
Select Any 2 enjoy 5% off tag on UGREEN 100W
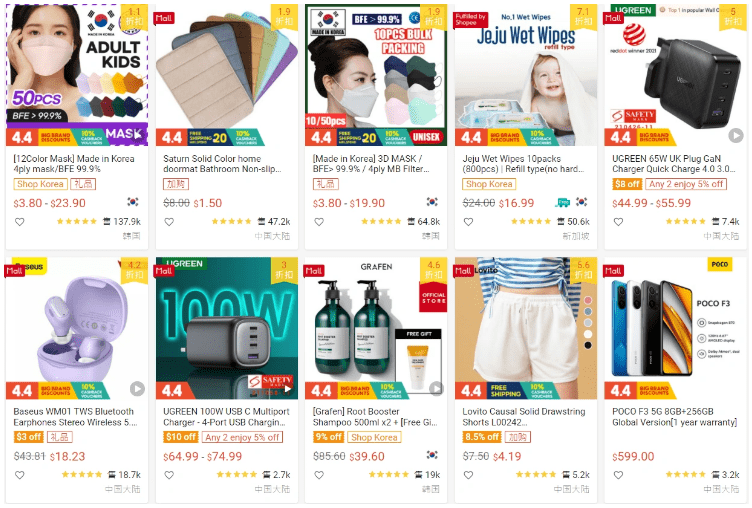(x=242, y=437)
